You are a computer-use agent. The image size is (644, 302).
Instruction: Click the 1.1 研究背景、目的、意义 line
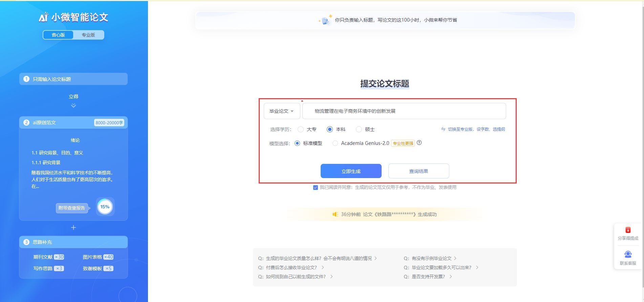pos(57,153)
